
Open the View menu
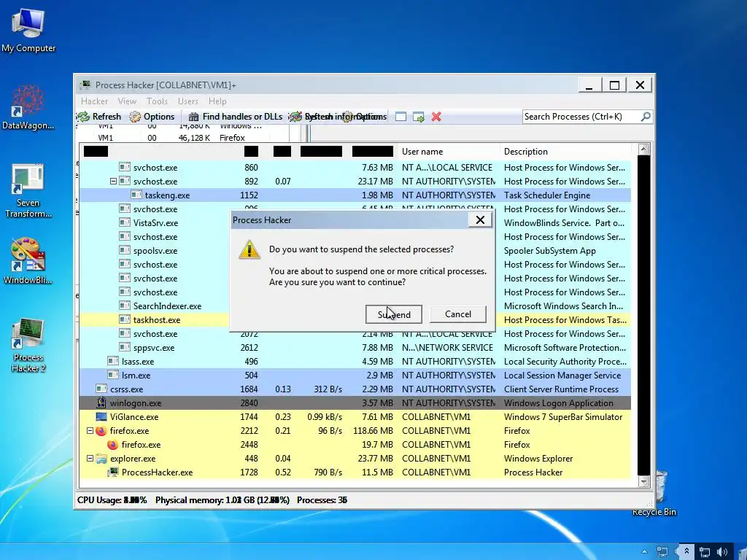click(127, 101)
